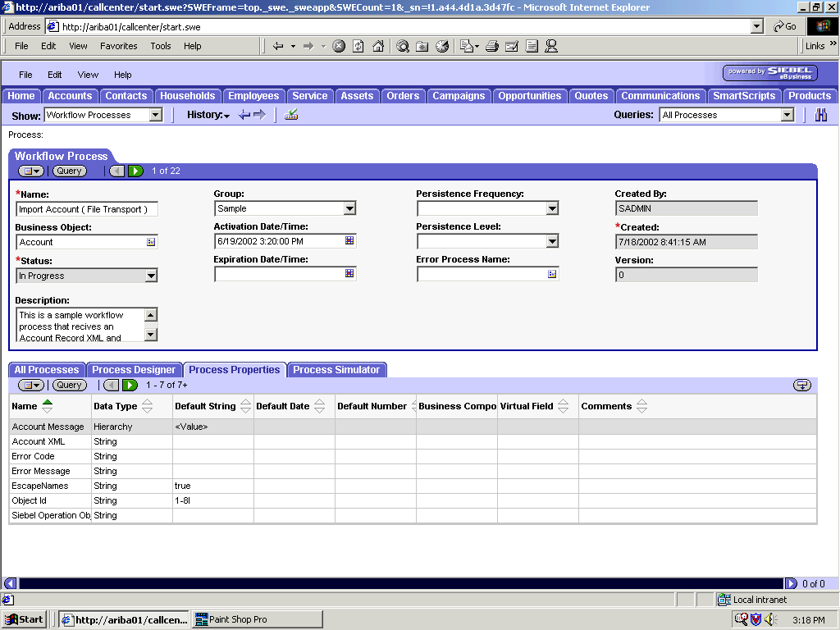Click the Go button in the address bar
The height and width of the screenshot is (630, 840).
pos(785,25)
